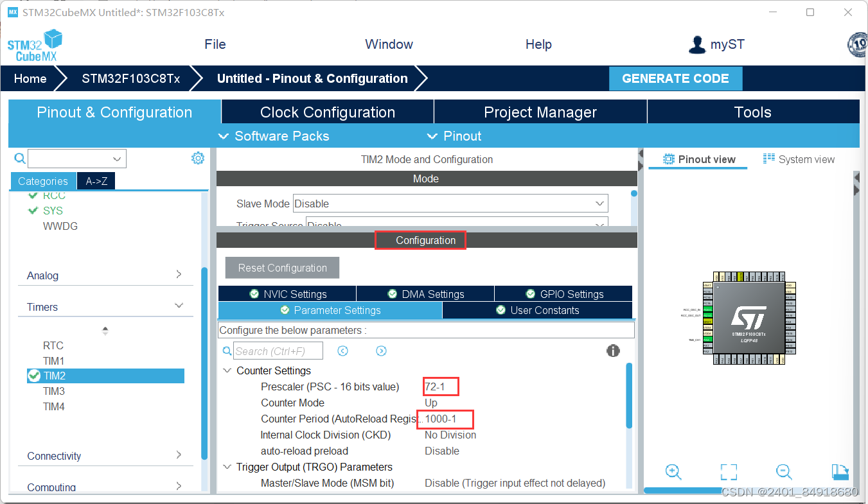The height and width of the screenshot is (504, 868).
Task: Go to previous parameter search result
Action: pyautogui.click(x=342, y=351)
